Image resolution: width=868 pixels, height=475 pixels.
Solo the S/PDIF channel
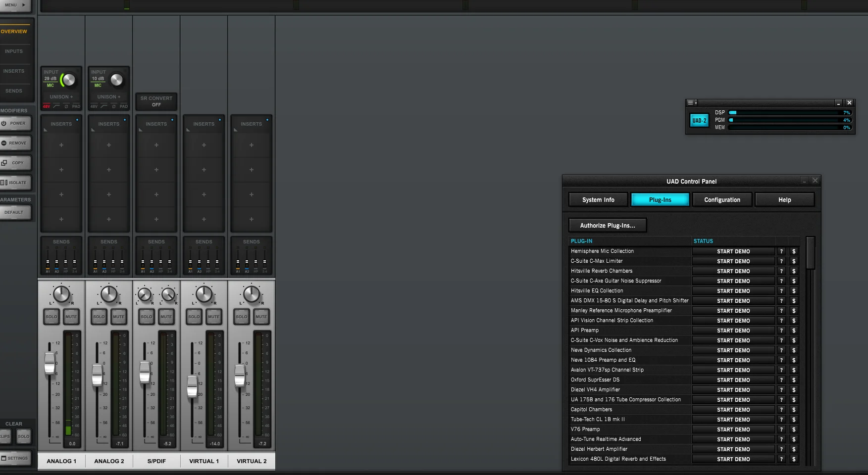(147, 317)
